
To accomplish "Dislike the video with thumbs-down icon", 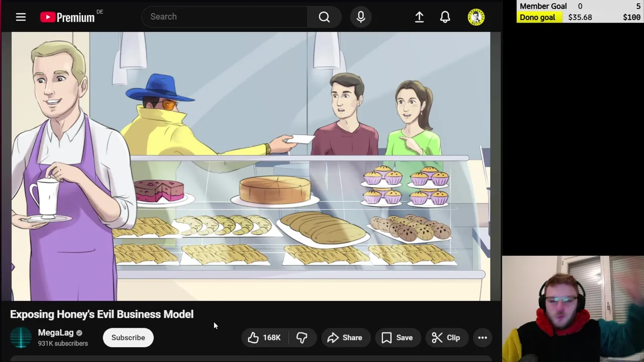I will tap(302, 338).
